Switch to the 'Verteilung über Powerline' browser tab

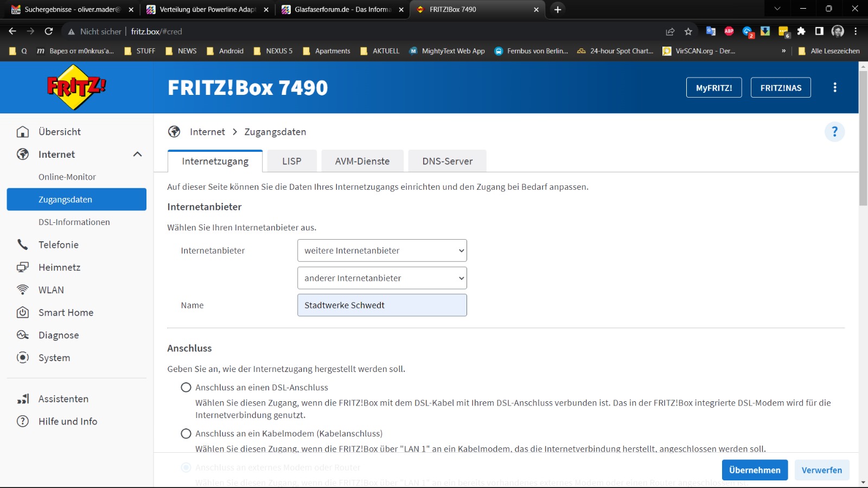coord(207,9)
